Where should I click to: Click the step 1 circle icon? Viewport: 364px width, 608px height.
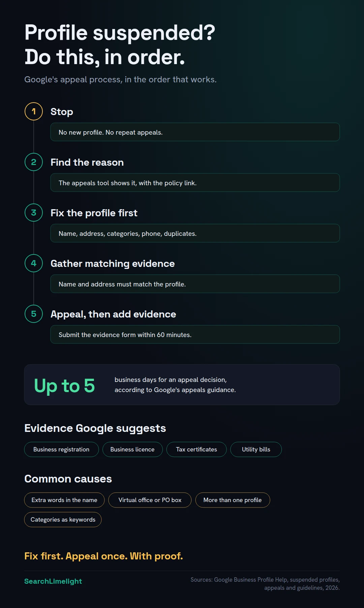pyautogui.click(x=34, y=111)
